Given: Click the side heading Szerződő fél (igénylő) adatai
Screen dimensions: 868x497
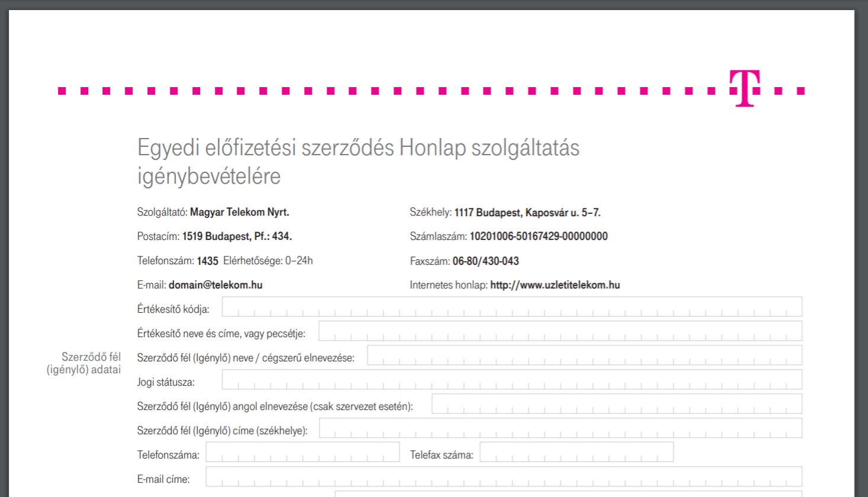Looking at the screenshot, I should (x=84, y=363).
